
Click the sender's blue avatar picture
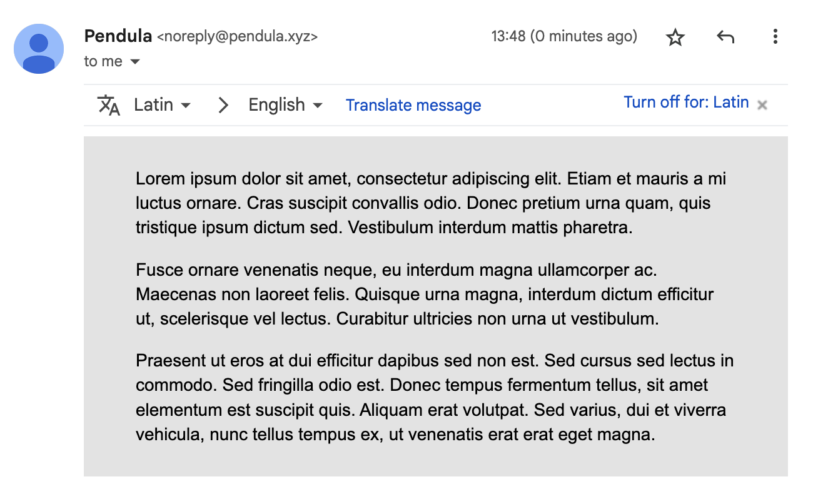click(x=39, y=49)
